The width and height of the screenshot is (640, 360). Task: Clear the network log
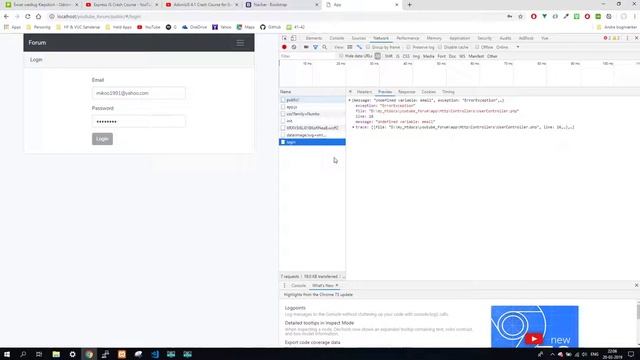coord(293,47)
